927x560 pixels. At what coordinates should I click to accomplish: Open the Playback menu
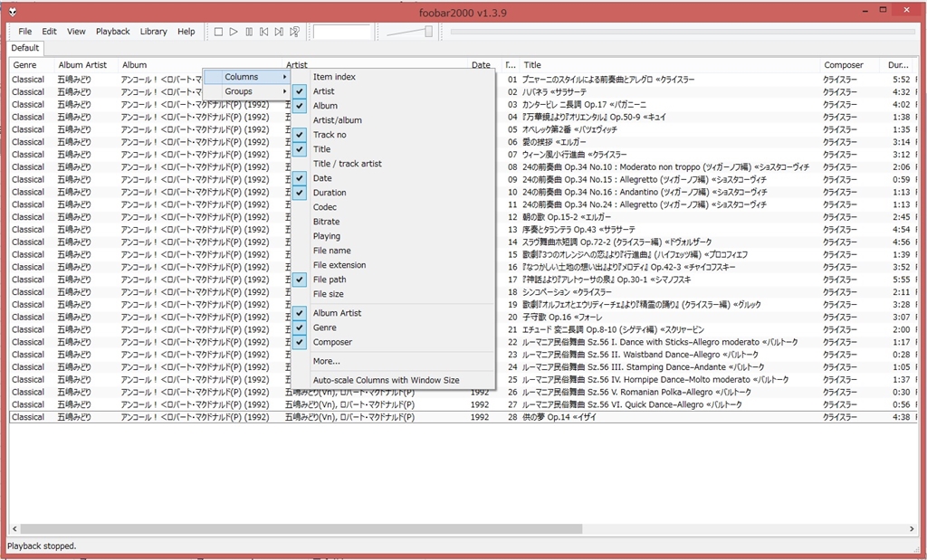(113, 32)
